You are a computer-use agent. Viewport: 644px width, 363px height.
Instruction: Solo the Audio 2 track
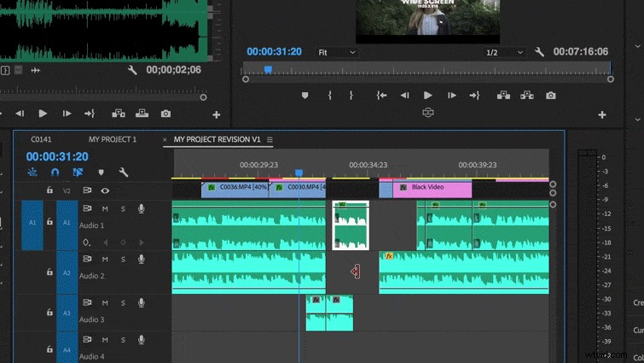click(x=123, y=259)
